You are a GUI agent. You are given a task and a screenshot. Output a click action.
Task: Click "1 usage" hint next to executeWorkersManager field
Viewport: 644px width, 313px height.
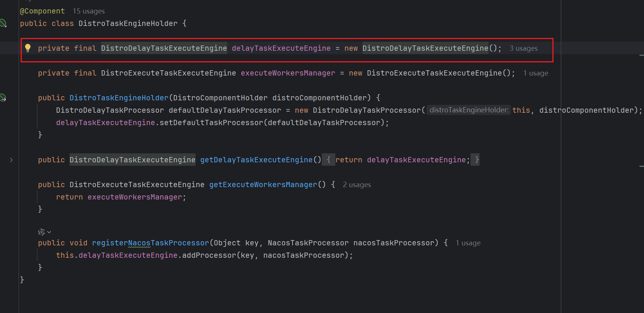(x=535, y=73)
